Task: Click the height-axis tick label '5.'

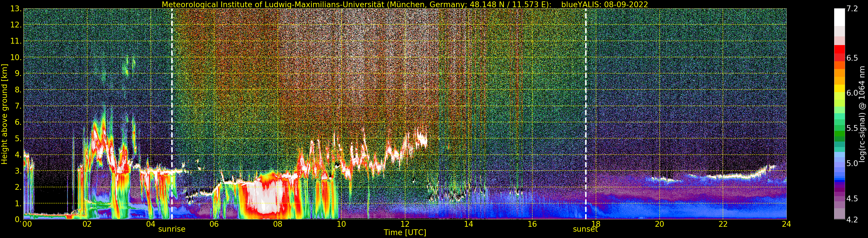Action: tap(19, 138)
